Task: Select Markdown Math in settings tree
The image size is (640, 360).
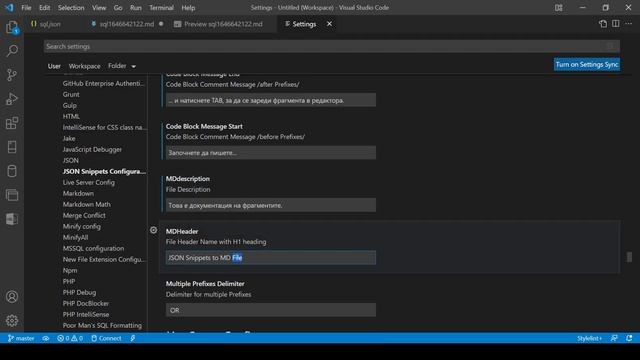Action: pyautogui.click(x=87, y=204)
